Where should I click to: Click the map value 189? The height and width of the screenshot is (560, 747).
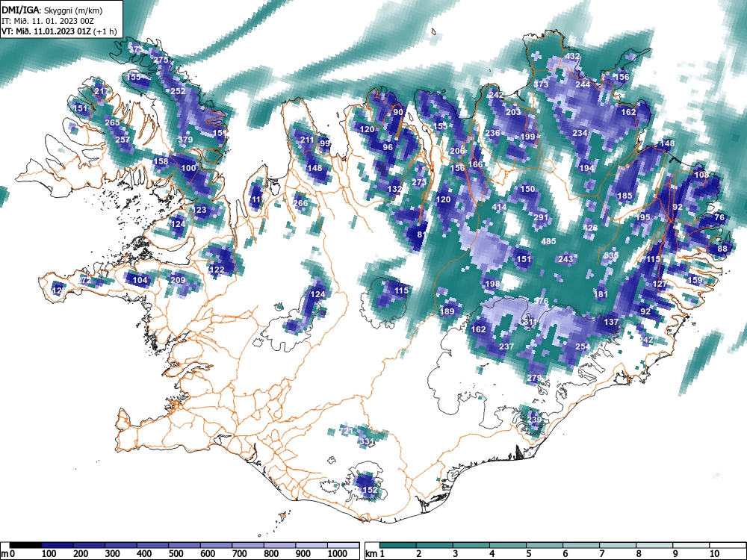(447, 312)
